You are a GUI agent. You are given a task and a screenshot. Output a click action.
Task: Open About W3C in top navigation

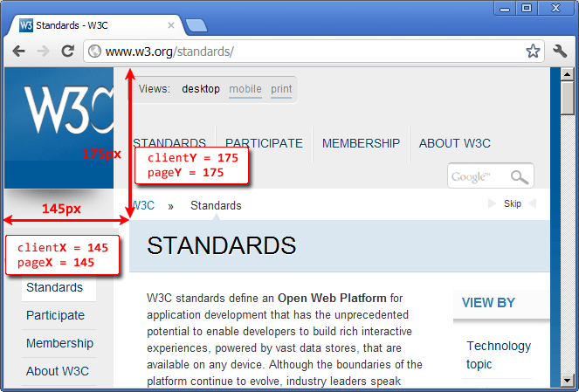pos(454,143)
